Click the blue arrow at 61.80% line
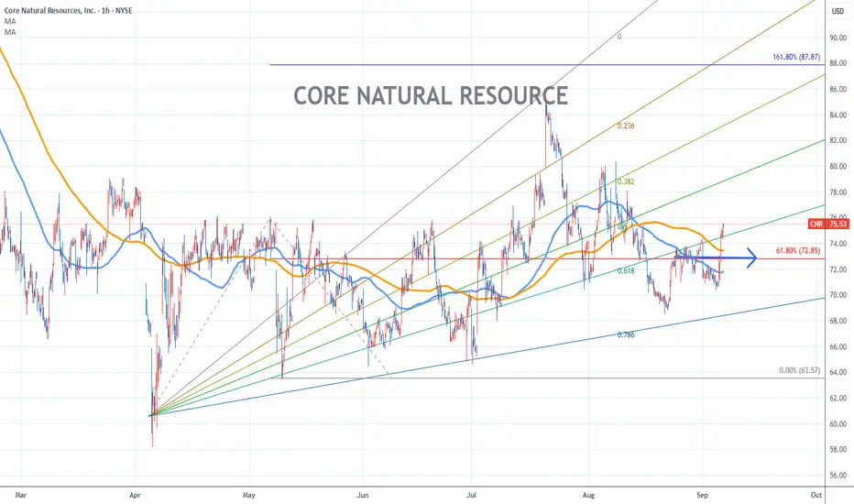This screenshot has height=504, width=854. pos(716,257)
